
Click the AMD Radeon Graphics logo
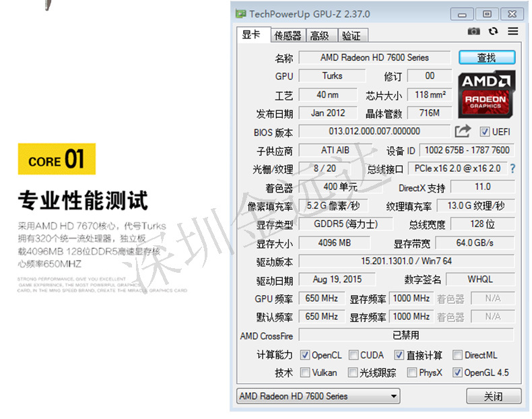pos(486,92)
